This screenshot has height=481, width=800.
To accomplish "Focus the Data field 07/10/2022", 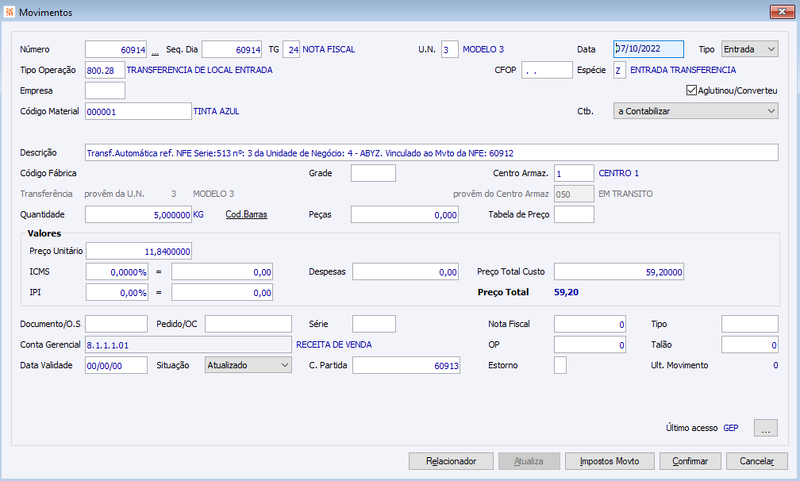I will (648, 49).
